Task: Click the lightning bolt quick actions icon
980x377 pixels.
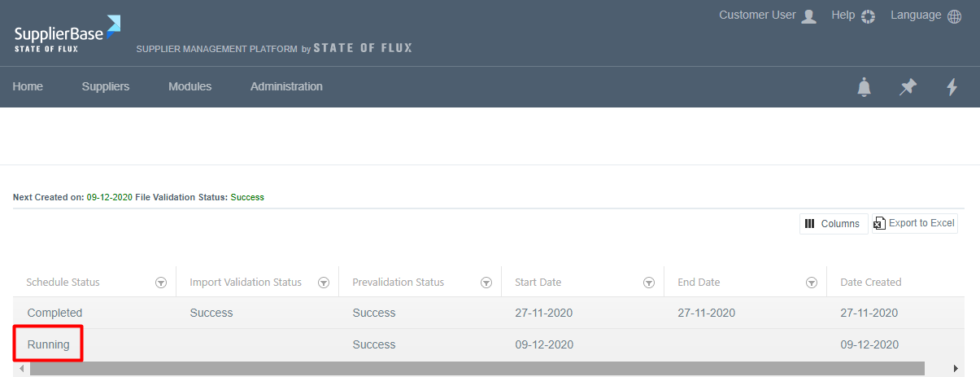Action: click(x=952, y=87)
